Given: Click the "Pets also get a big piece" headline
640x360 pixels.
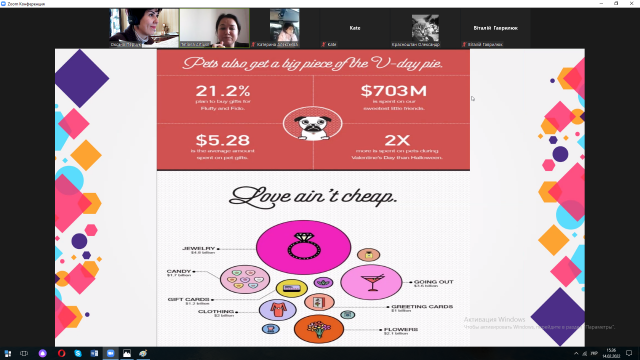Looking at the screenshot, I should coord(313,63).
